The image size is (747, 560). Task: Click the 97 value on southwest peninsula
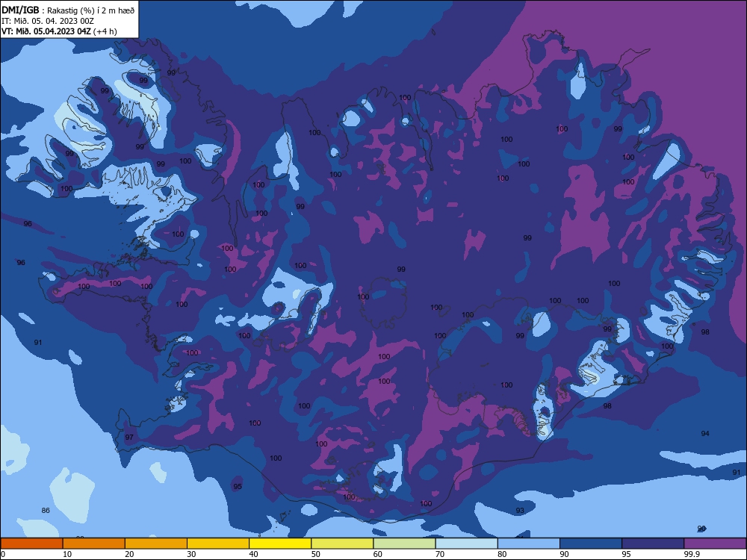click(129, 437)
